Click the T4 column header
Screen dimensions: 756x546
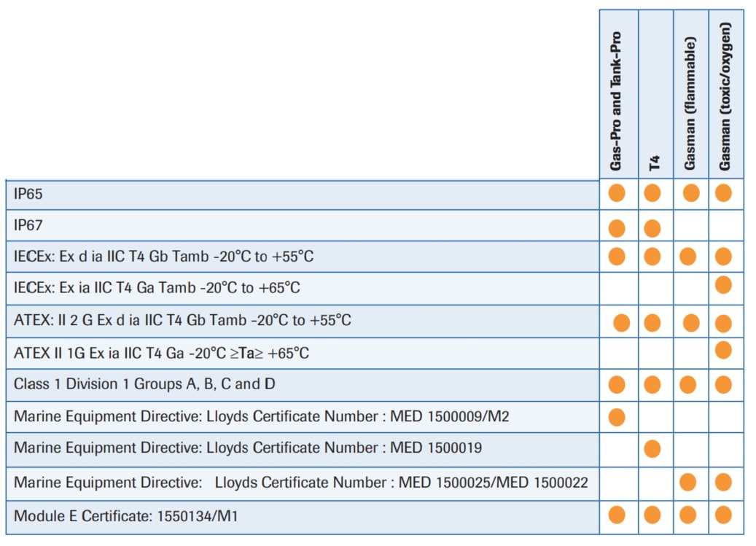tap(654, 163)
